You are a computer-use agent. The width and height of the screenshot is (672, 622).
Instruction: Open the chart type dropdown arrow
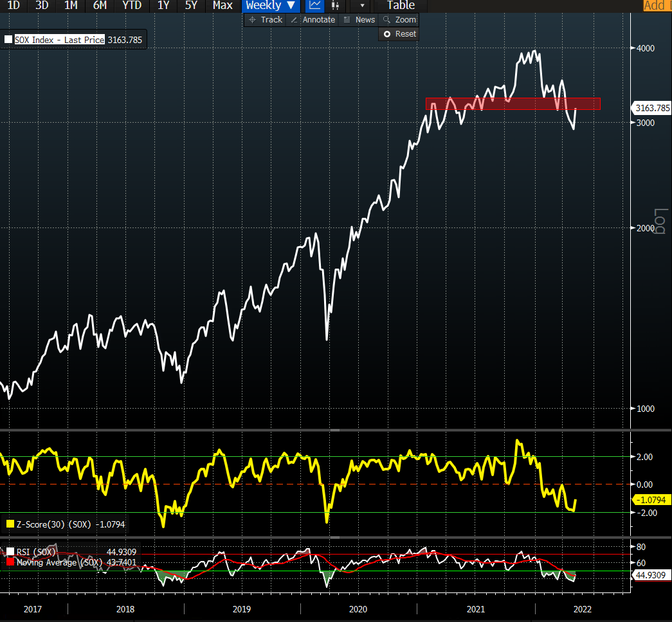362,6
